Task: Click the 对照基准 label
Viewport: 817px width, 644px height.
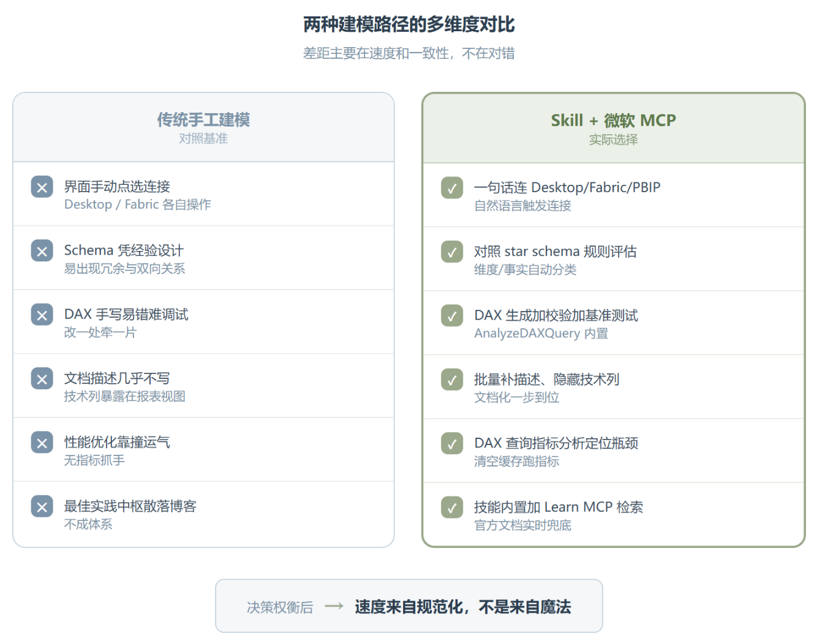Action: pos(203,139)
